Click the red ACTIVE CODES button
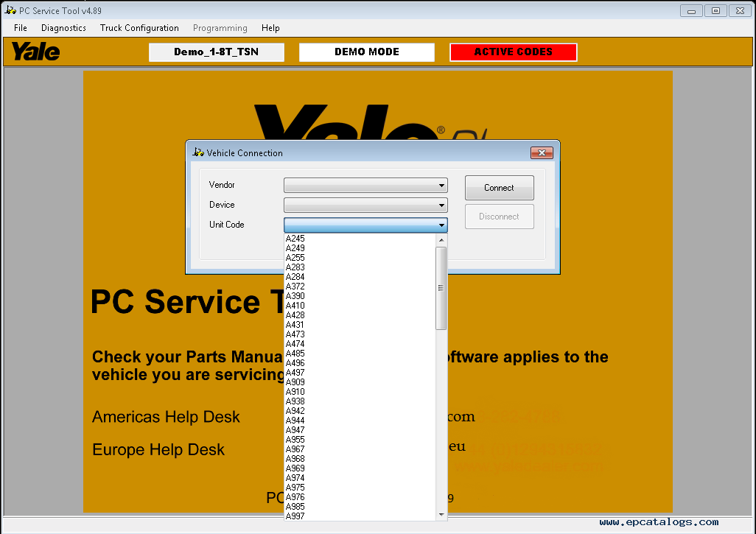756x534 pixels. (x=513, y=52)
